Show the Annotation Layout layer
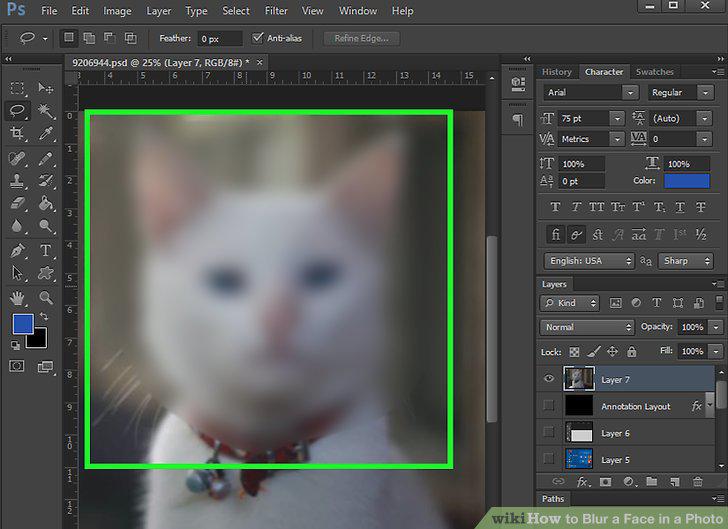The width and height of the screenshot is (728, 529). point(548,405)
